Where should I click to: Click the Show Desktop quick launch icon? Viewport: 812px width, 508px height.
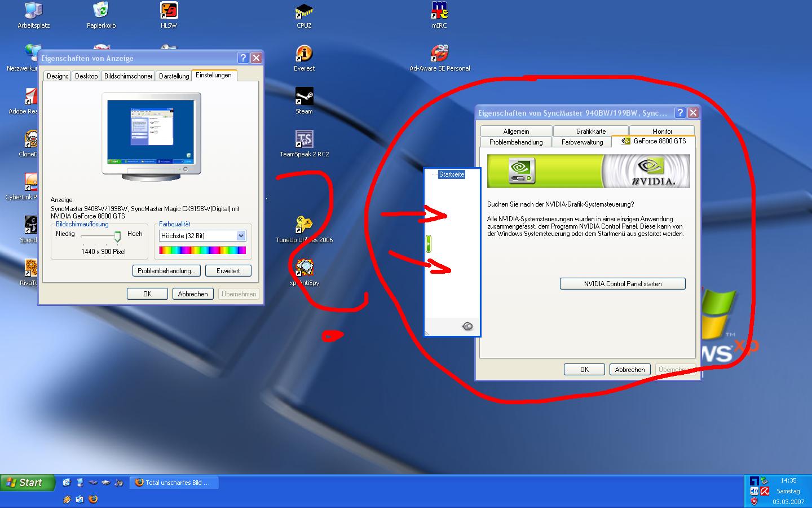click(67, 483)
